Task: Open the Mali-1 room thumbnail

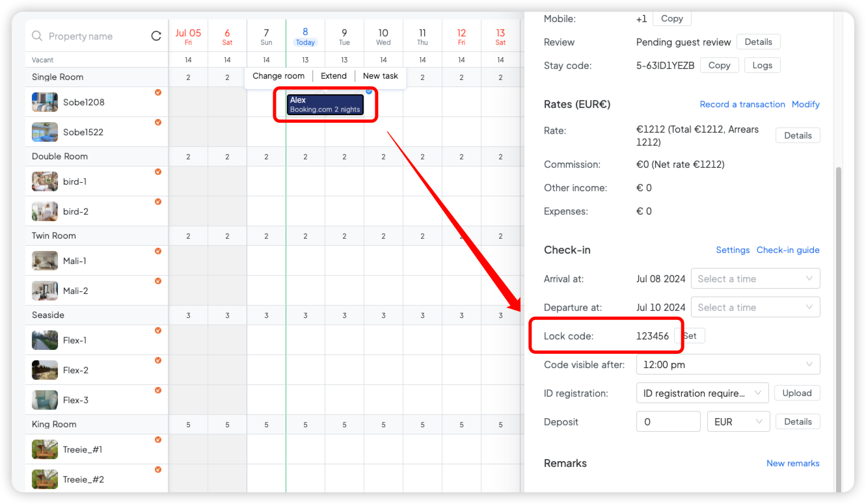Action: 45,261
